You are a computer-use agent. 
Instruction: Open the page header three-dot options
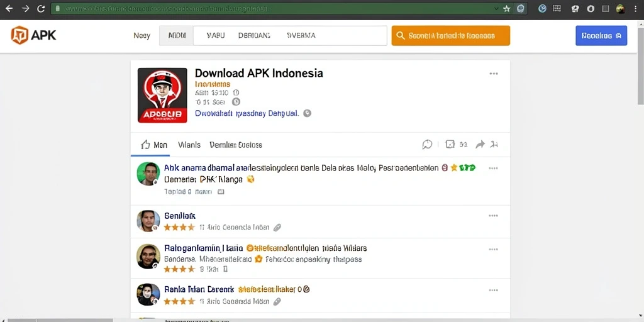click(493, 74)
